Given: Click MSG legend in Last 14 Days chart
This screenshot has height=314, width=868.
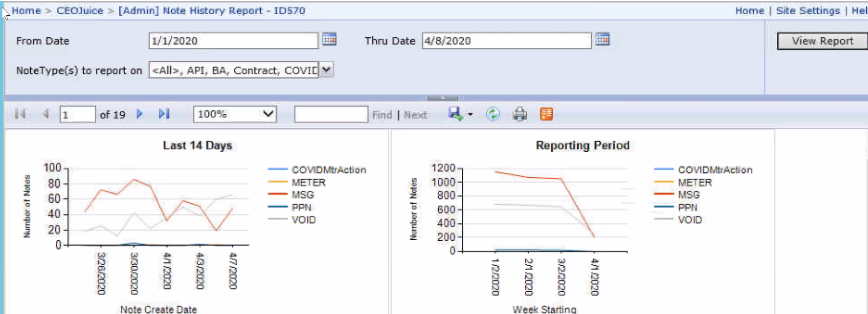Looking at the screenshot, I should [303, 195].
